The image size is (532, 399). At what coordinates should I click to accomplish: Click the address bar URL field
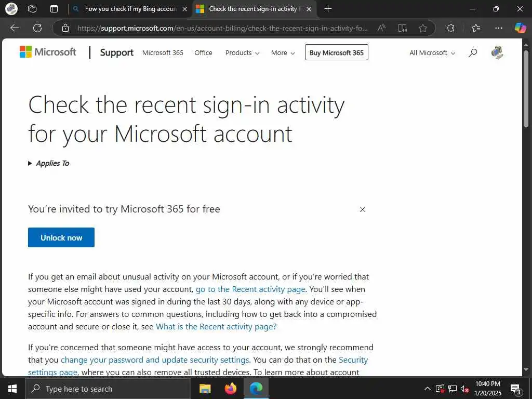[222, 28]
